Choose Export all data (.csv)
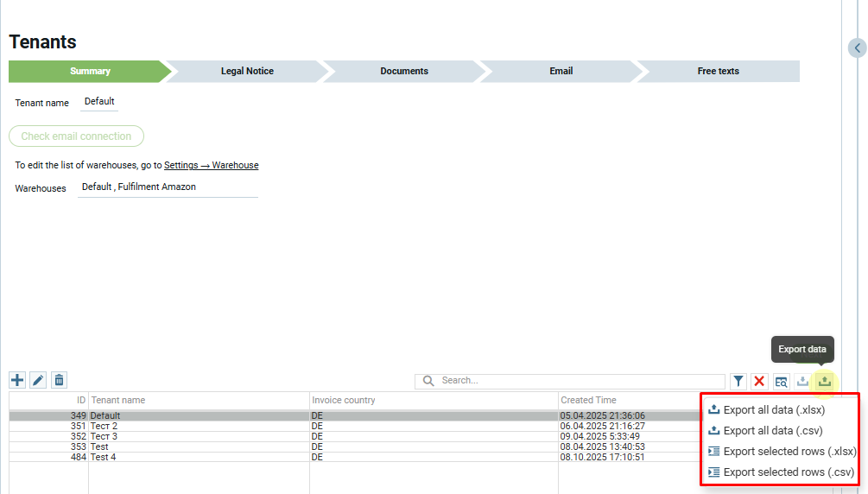 click(772, 430)
